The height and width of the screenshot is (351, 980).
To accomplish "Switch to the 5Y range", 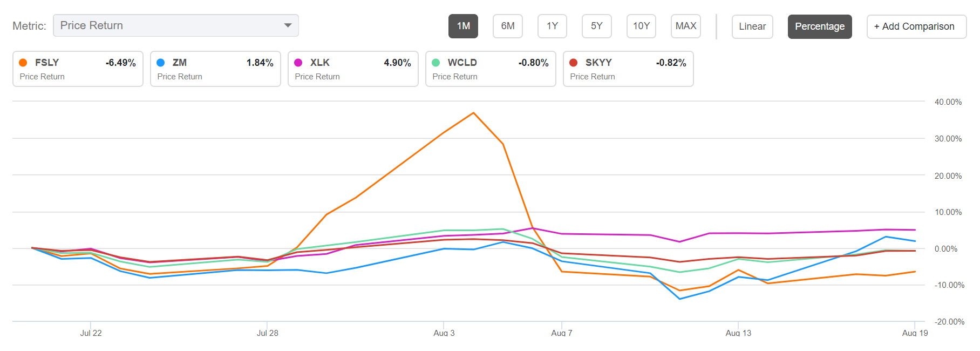I will click(x=597, y=26).
